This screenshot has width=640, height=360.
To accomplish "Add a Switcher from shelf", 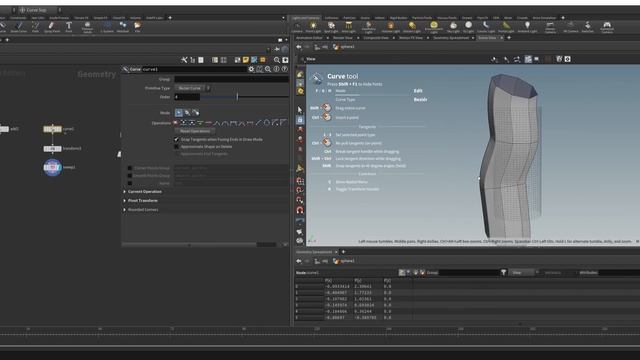I will [587, 27].
